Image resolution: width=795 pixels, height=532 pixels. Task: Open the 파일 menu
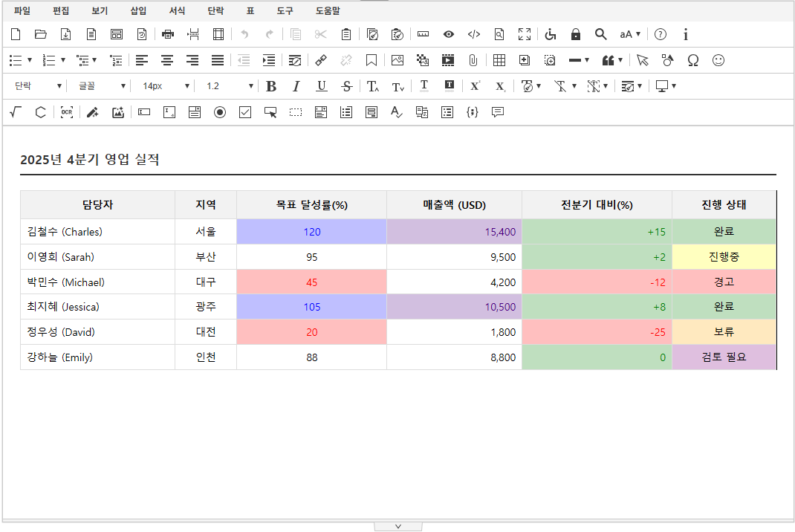point(22,11)
